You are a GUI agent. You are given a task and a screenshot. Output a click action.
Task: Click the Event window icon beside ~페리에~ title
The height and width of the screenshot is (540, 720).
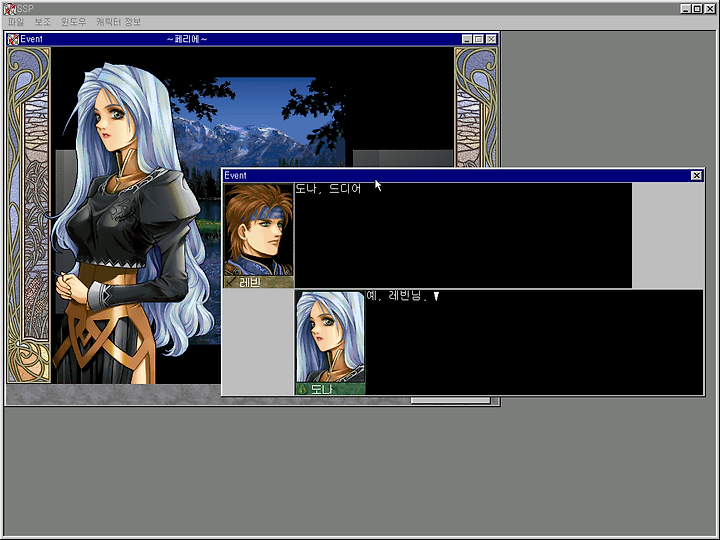pos(13,39)
